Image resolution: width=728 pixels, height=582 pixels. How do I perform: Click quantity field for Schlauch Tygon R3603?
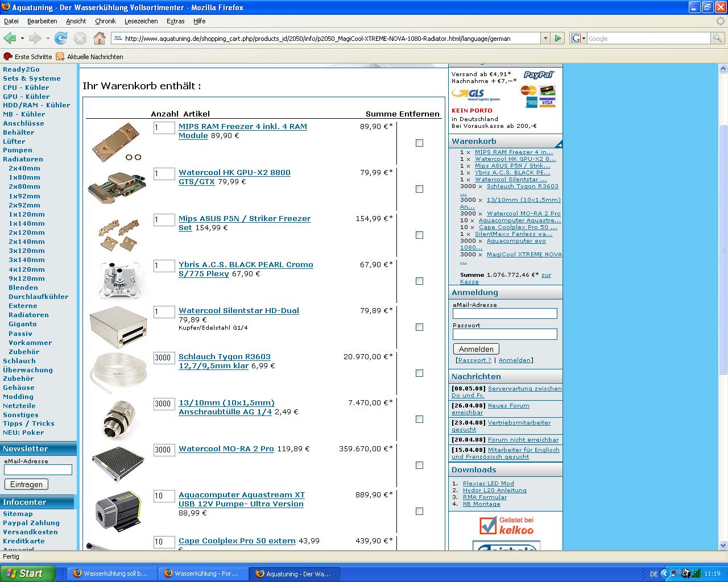tap(164, 357)
